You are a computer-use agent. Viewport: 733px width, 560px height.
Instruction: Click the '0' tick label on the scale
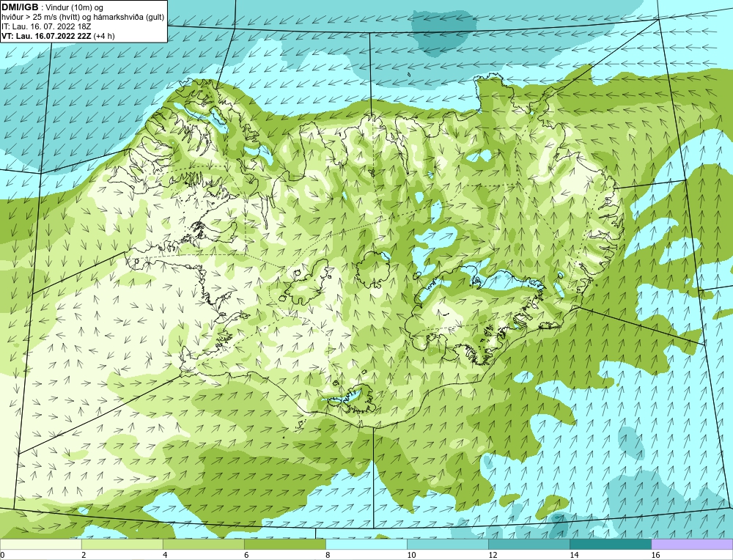point(2,555)
